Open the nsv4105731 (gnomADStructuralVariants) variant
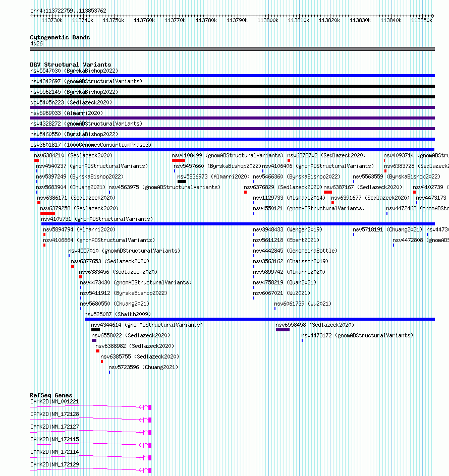The height and width of the screenshot is (476, 449). [97, 219]
